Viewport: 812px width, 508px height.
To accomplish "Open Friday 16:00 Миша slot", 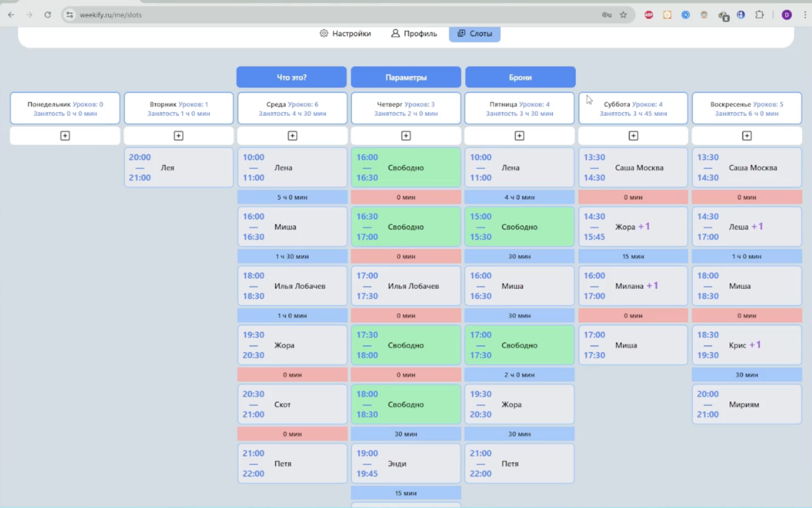I will click(520, 286).
